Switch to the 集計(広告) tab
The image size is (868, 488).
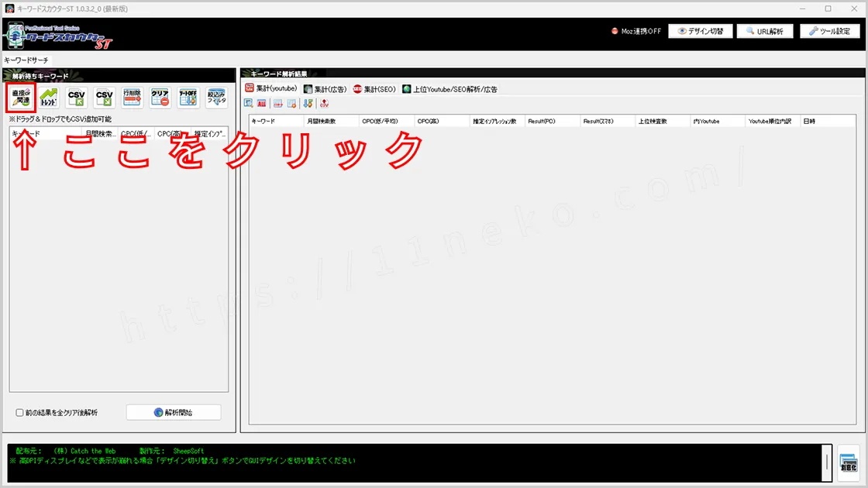click(327, 88)
